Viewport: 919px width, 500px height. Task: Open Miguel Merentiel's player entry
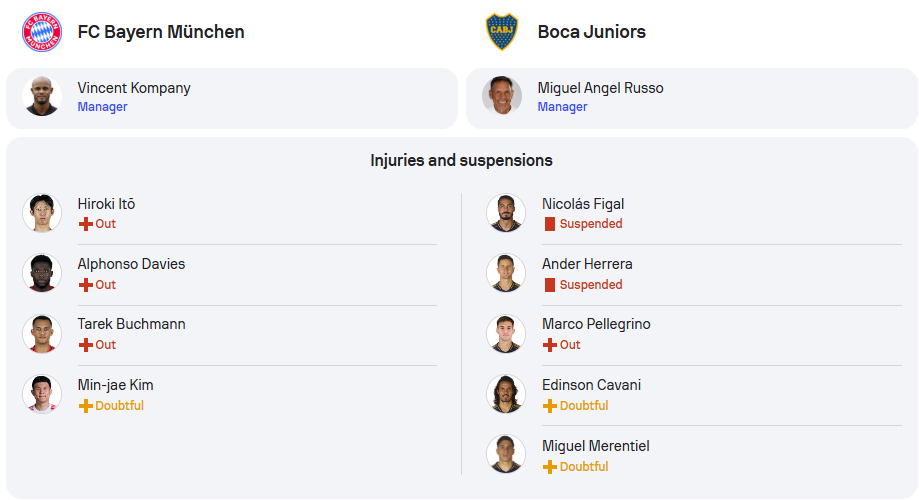coord(694,455)
